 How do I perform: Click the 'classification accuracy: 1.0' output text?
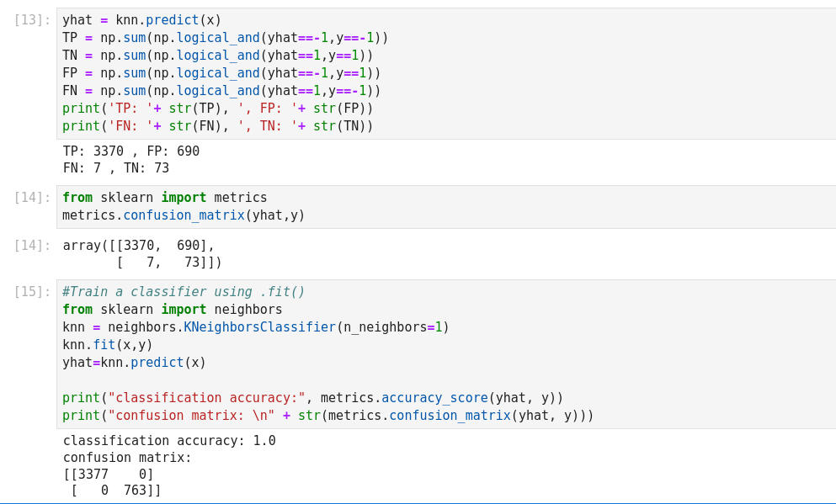(x=169, y=441)
